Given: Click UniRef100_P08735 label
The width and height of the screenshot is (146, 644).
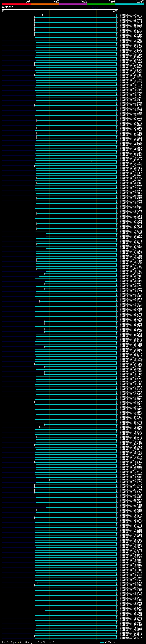Looking at the screenshot, I should (x=131, y=231).
